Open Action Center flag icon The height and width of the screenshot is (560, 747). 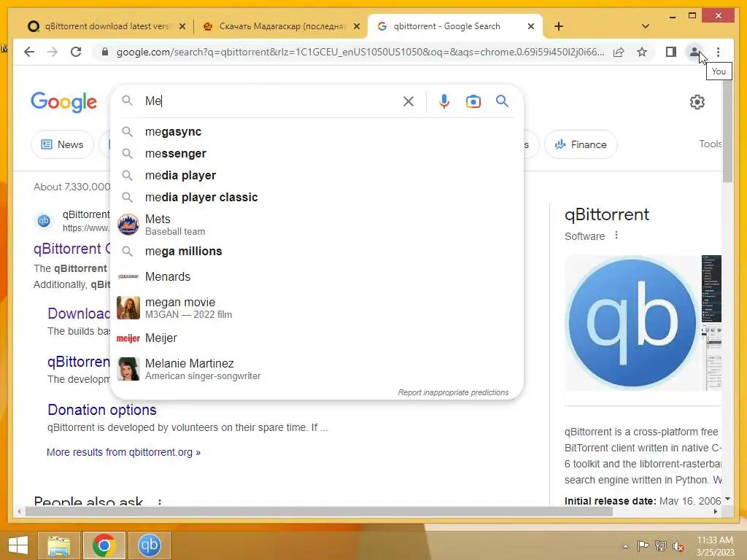click(643, 546)
